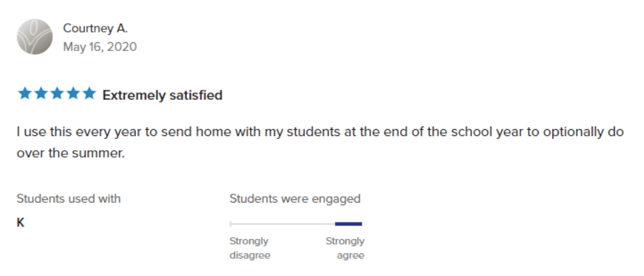644x276 pixels.
Task: Click the fourth rating star
Action: click(x=73, y=94)
